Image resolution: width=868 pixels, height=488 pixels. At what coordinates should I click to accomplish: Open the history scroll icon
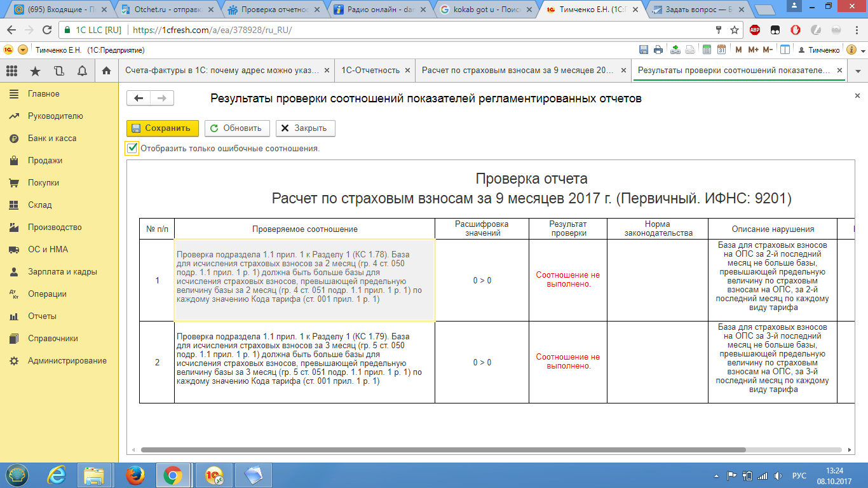58,71
